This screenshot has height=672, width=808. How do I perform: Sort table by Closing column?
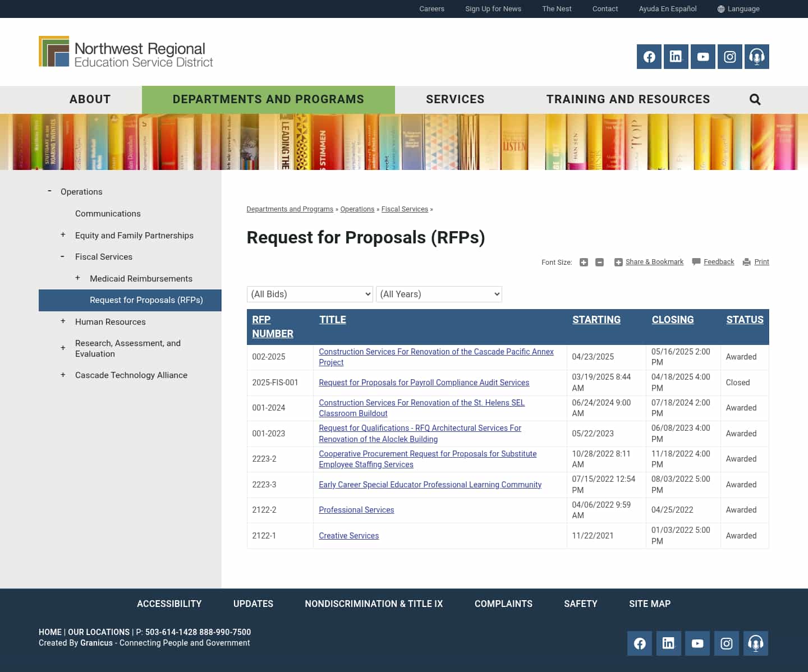[x=673, y=320]
